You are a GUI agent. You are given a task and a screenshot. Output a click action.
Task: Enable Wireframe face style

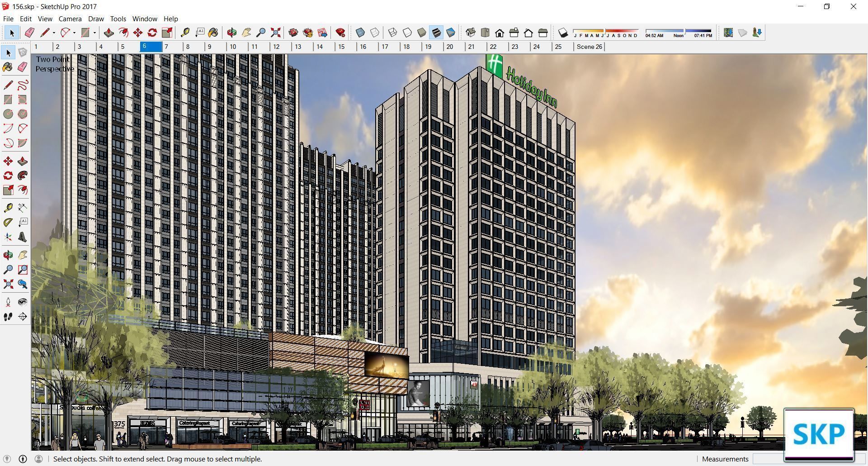click(393, 33)
